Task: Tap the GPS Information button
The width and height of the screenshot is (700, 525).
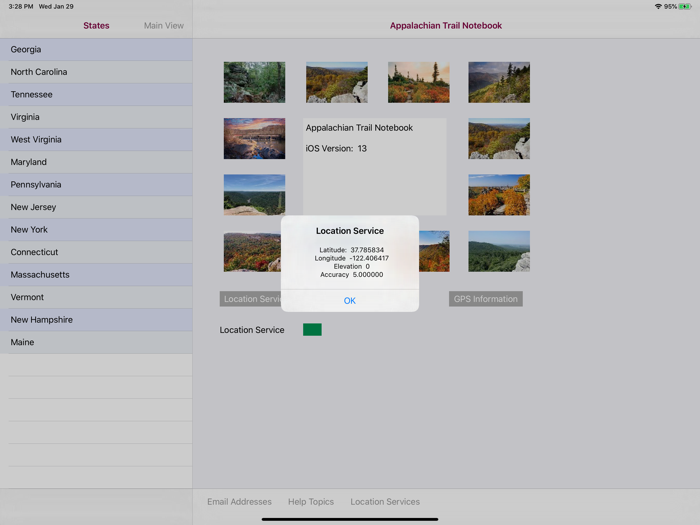Action: click(485, 299)
